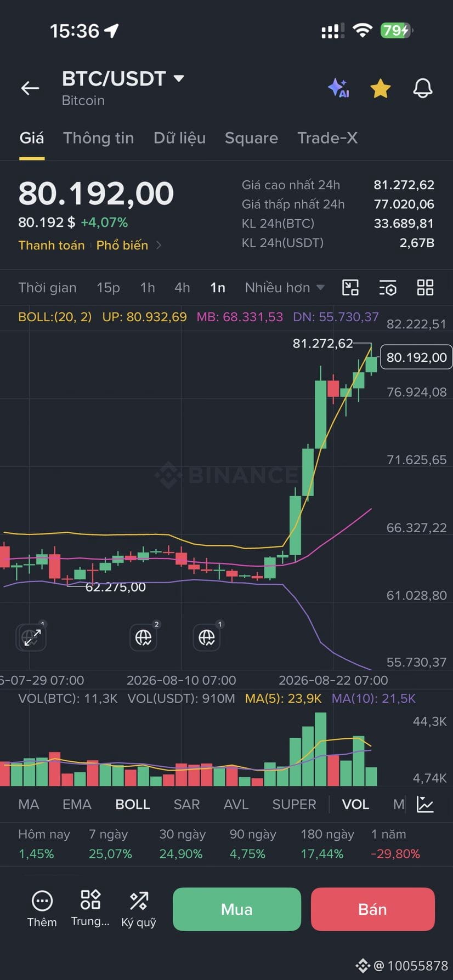Image resolution: width=453 pixels, height=980 pixels.
Task: Enable the MA indicator
Action: tap(29, 804)
